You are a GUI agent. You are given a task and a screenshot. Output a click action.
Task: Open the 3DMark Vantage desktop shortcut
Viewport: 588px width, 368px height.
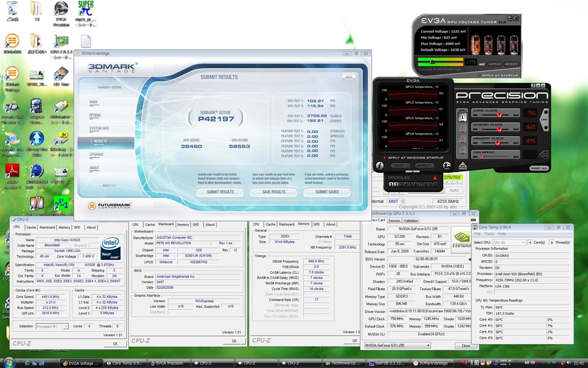coord(12,73)
